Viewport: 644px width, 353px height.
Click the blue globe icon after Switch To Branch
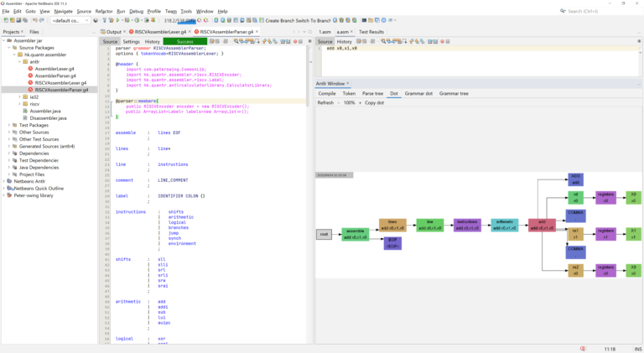coord(335,20)
